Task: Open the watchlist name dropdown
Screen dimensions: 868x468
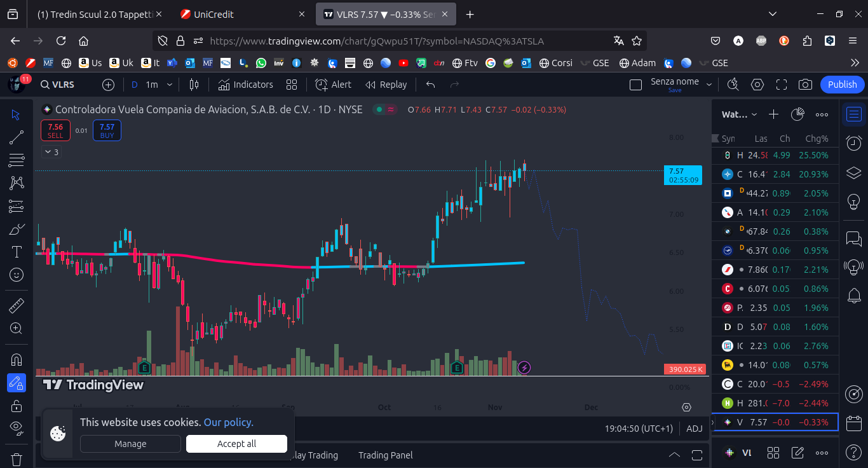Action: tap(740, 114)
